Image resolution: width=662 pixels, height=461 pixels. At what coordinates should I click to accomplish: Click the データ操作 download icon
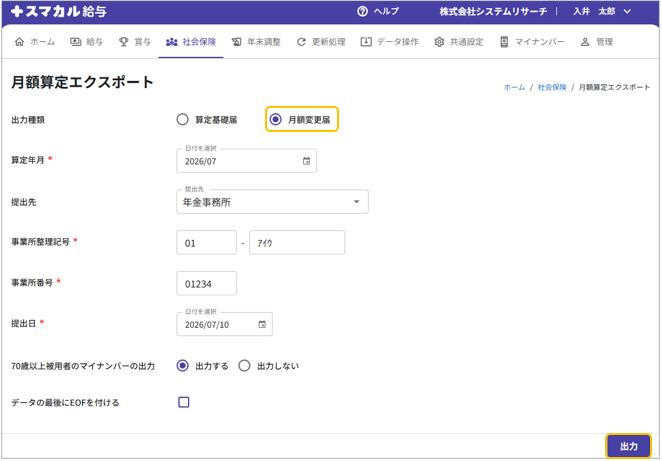[366, 42]
